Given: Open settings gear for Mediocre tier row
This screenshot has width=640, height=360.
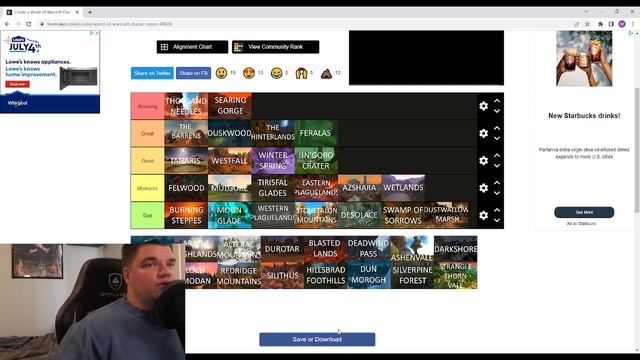Looking at the screenshot, I should pyautogui.click(x=483, y=188).
